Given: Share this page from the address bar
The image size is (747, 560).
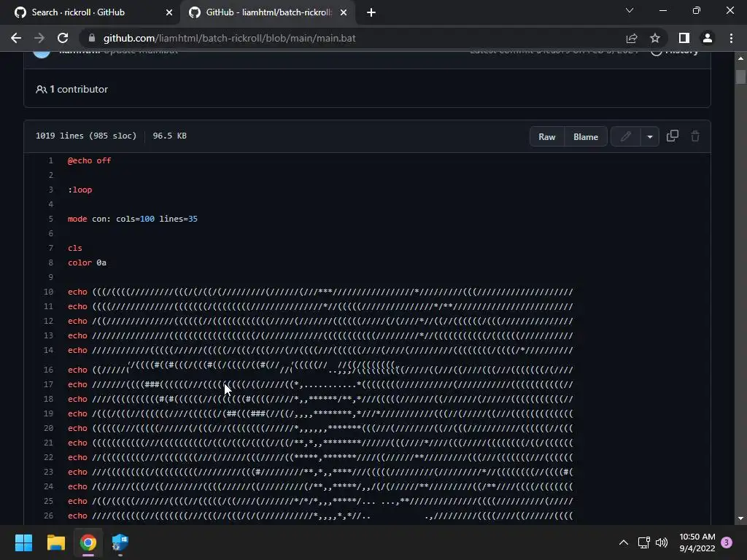Looking at the screenshot, I should tap(632, 38).
